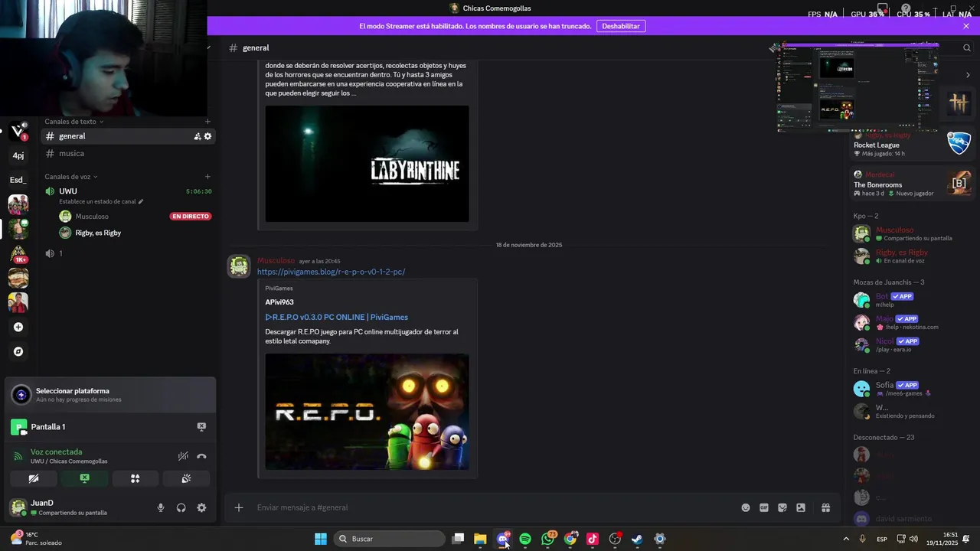980x551 pixels.
Task: Open voice activities shapes button
Action: (x=135, y=478)
